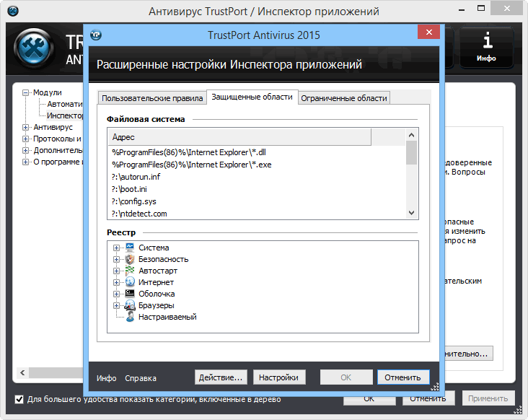The height and width of the screenshot is (420, 528).
Task: Select the Автомати... item in main tree
Action: point(65,104)
